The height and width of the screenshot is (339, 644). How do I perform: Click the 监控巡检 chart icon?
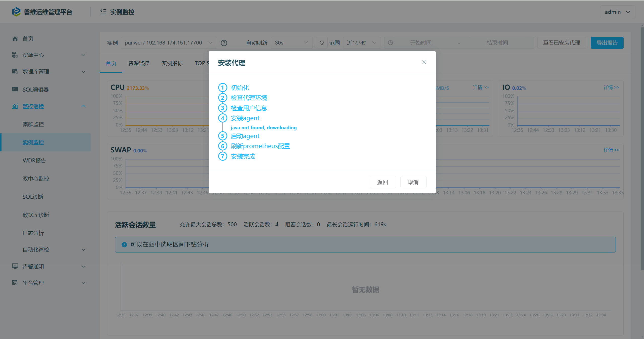[x=15, y=106]
